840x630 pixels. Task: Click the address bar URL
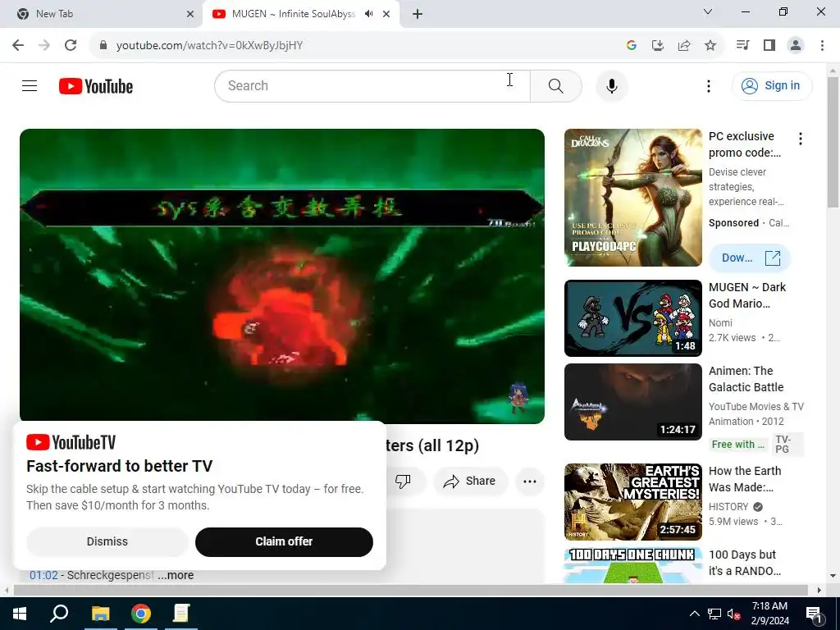click(209, 45)
